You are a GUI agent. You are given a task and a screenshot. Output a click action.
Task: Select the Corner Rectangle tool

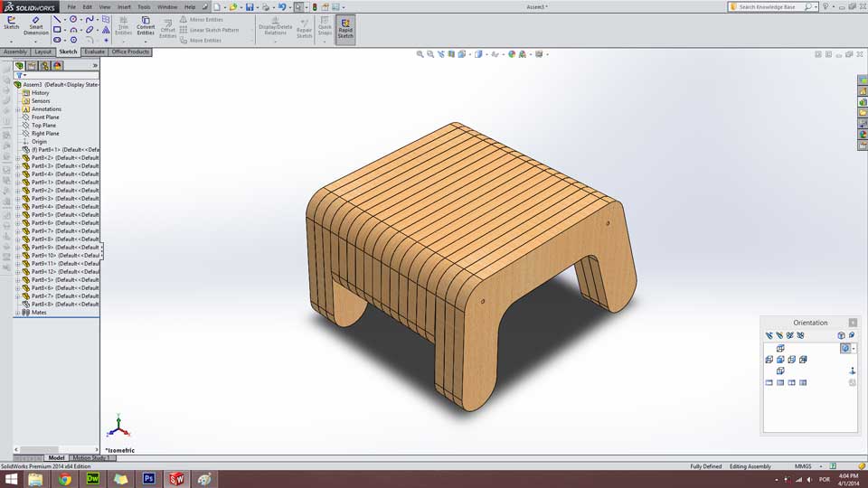click(57, 30)
